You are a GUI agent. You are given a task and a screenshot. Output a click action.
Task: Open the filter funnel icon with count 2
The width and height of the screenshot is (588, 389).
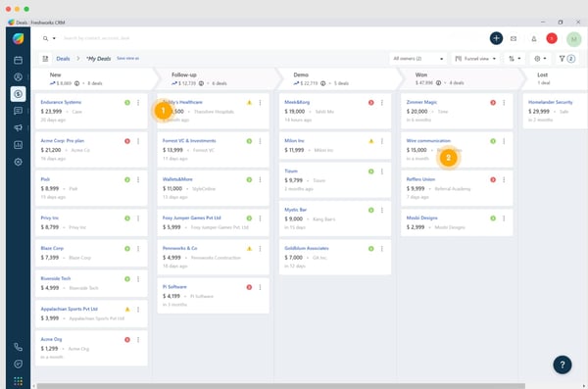point(566,59)
